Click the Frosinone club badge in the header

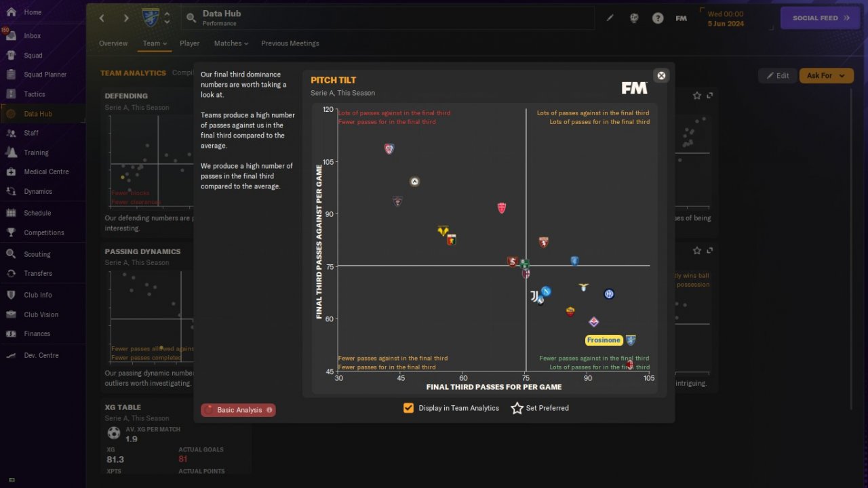(151, 18)
